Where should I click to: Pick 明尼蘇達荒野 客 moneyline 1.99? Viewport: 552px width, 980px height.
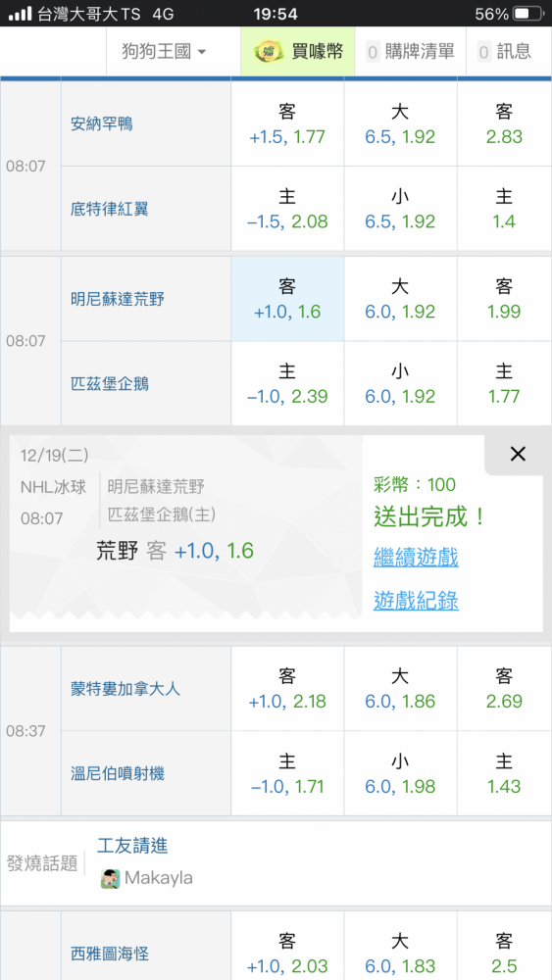click(x=505, y=299)
